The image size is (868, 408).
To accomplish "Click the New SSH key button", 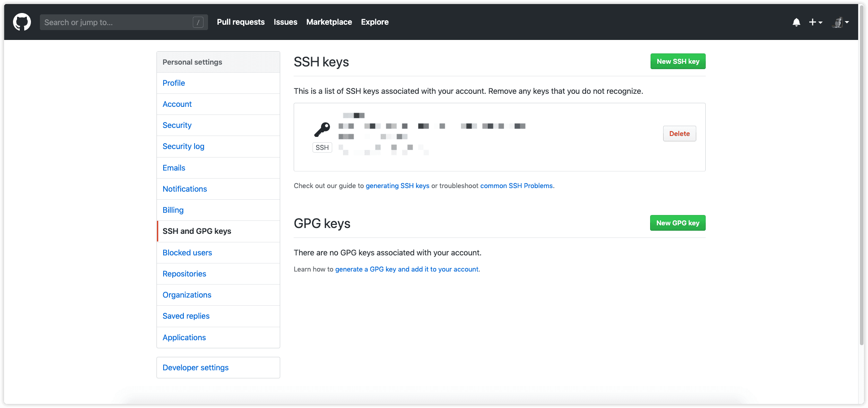I will [x=678, y=61].
